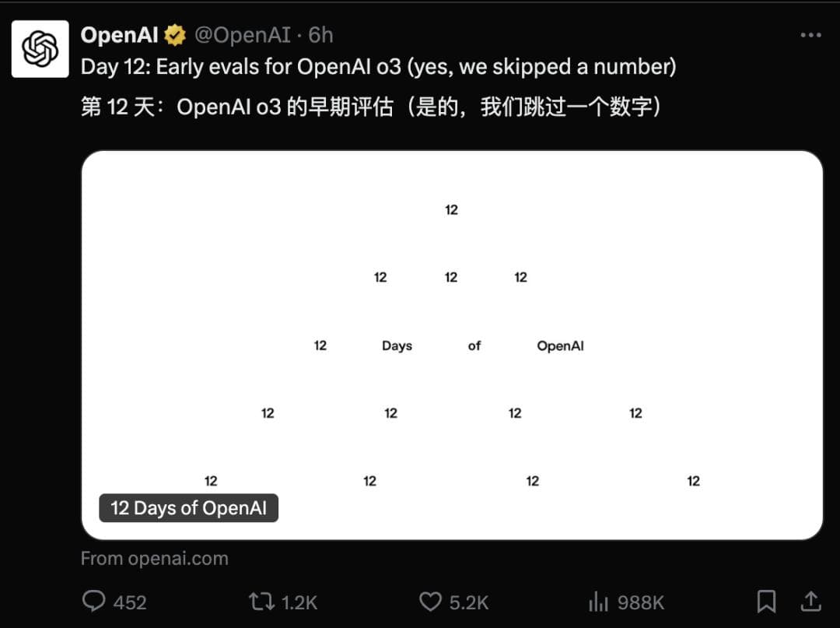
Task: Click the 988K views count
Action: (641, 602)
